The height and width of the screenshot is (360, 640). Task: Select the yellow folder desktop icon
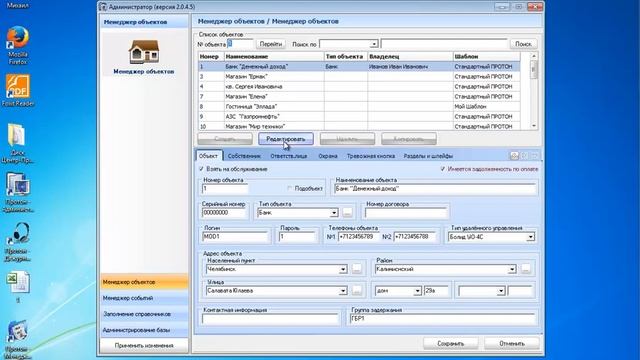pos(18,143)
